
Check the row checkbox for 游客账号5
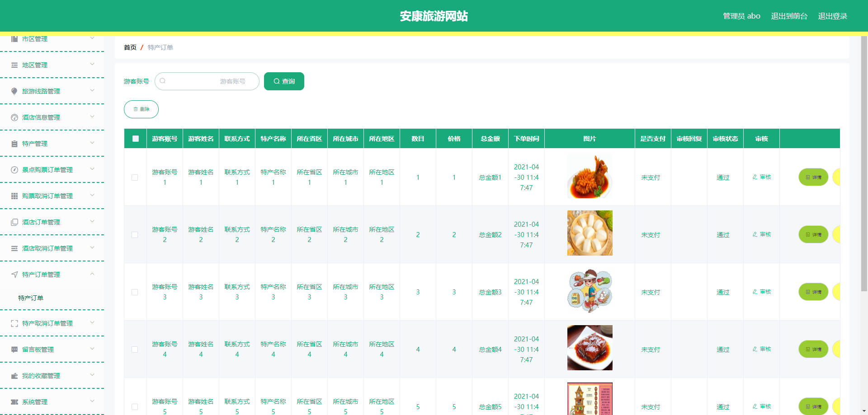tap(135, 407)
